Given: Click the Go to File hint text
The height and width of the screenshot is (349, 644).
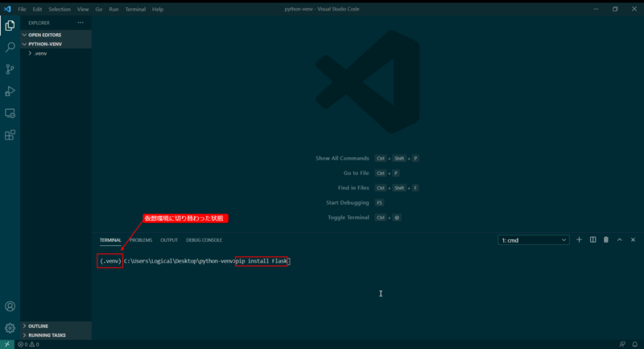Looking at the screenshot, I should [x=356, y=173].
